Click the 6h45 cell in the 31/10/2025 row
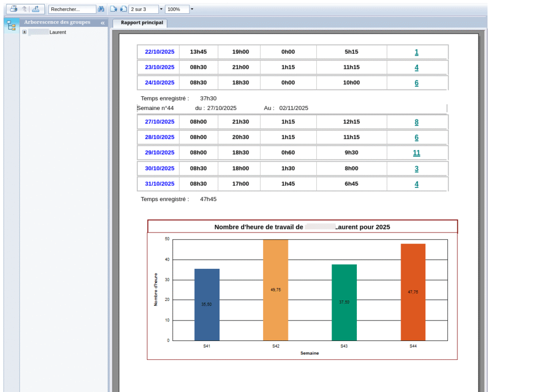Viewport: 539px width, 392px height. point(351,184)
